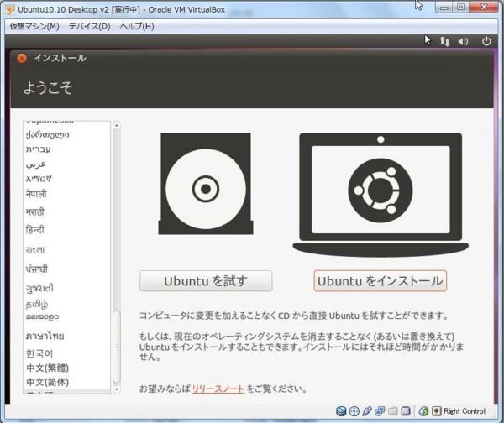Viewport: 504px width, 423px height.
Task: Close the VirtualBox window
Action: click(x=484, y=7)
